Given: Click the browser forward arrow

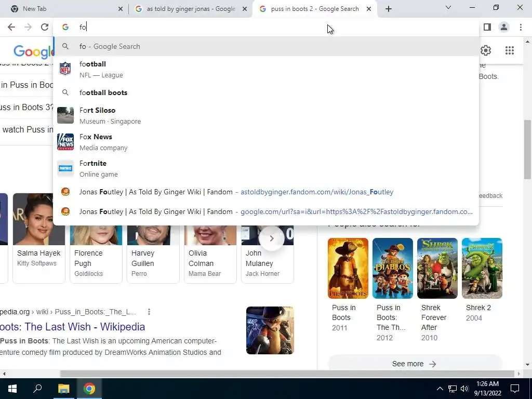Looking at the screenshot, I should click(28, 27).
